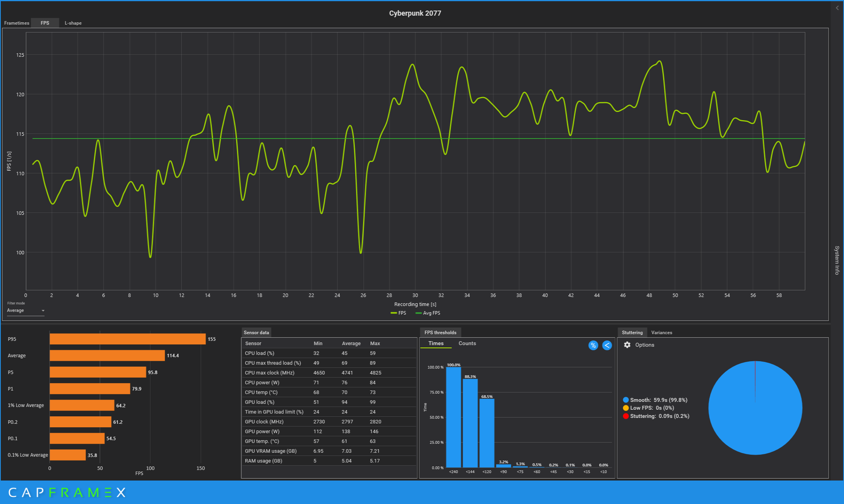Select the CPU temp (°C) row

click(x=329, y=392)
